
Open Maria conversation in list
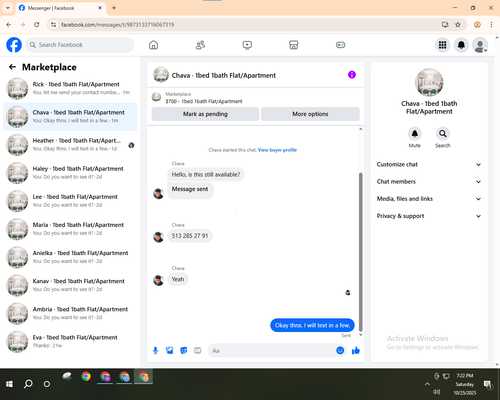[70, 229]
